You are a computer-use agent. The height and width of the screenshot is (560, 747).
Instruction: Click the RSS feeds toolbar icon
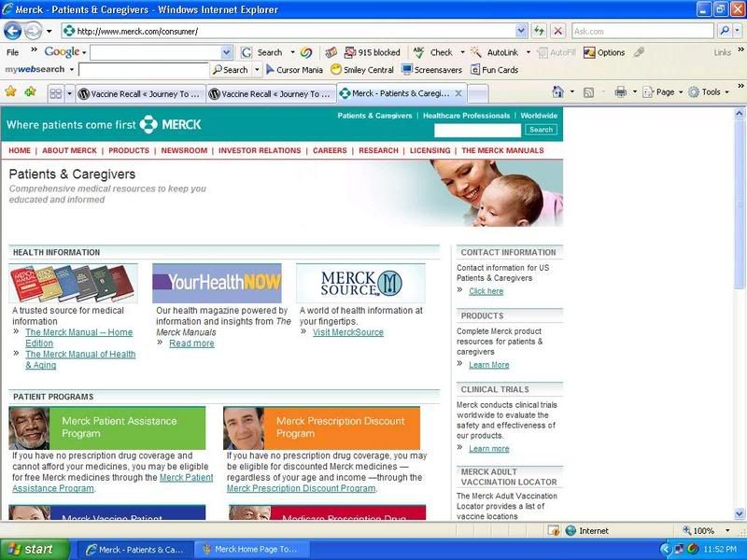589,92
